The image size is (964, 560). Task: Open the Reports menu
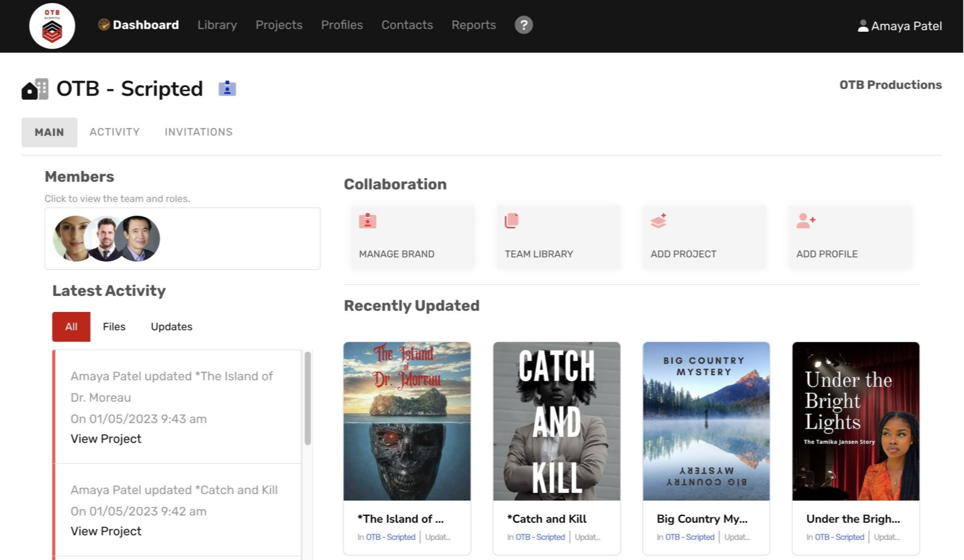tap(473, 25)
